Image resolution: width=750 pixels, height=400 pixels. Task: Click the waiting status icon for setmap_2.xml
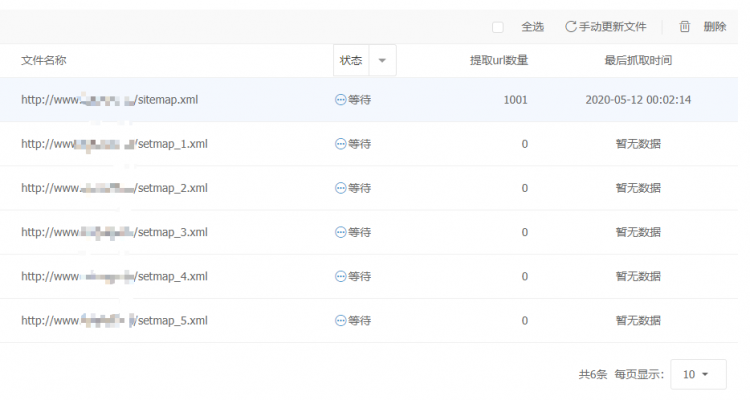click(x=340, y=188)
